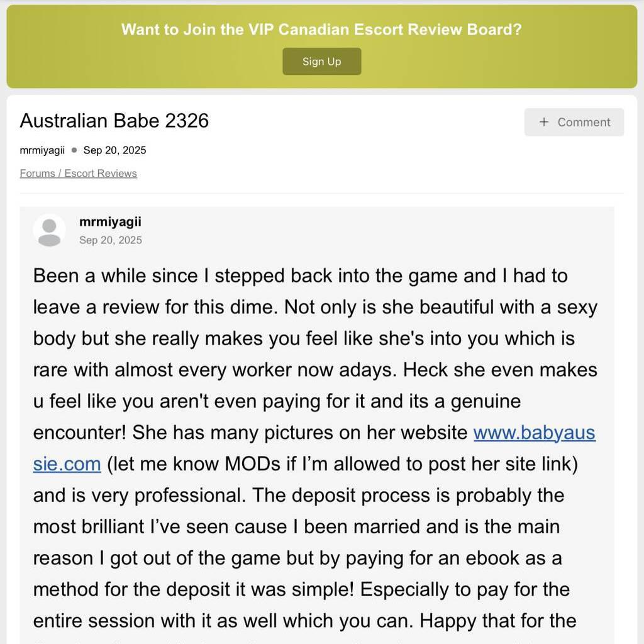Click the plus icon beside Comment
The image size is (644, 644).
click(x=544, y=122)
